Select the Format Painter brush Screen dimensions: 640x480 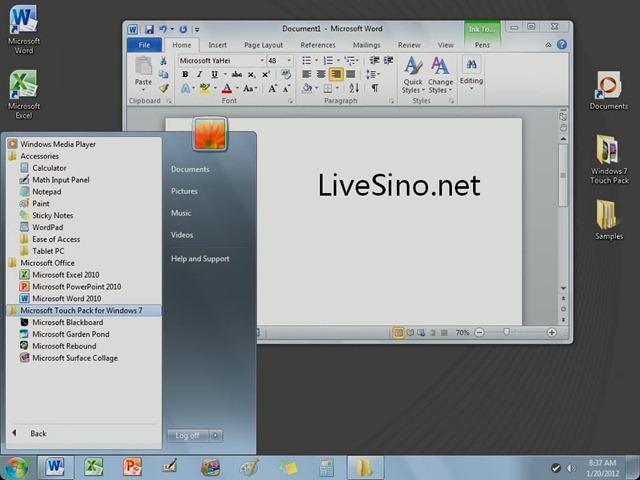pos(164,88)
